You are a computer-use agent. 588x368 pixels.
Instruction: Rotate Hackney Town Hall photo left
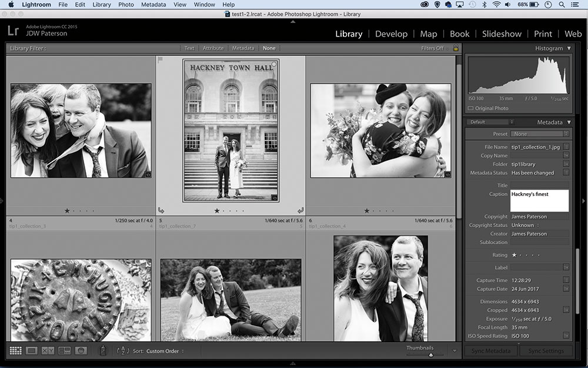tap(161, 211)
